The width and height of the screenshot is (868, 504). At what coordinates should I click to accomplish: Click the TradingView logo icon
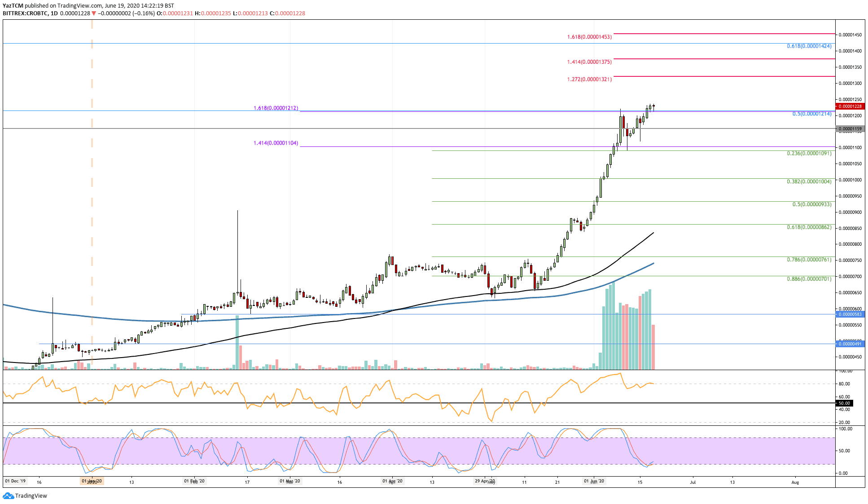pos(8,496)
